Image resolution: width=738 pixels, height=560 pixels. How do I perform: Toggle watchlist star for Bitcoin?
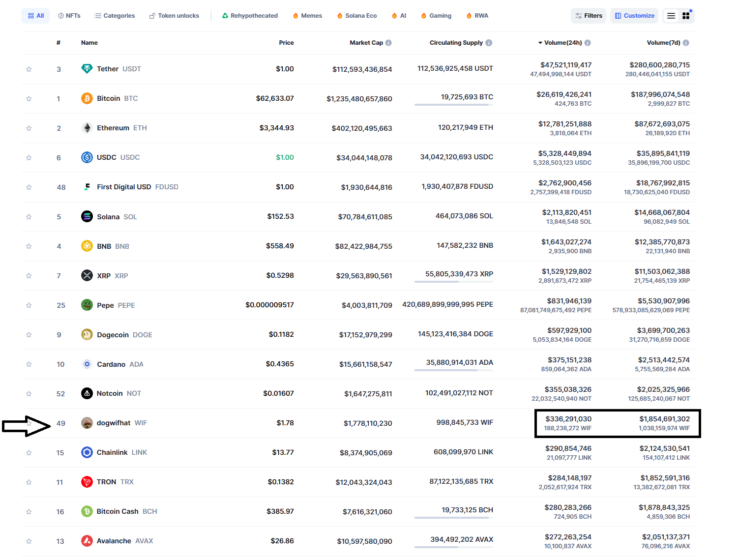tap(29, 99)
